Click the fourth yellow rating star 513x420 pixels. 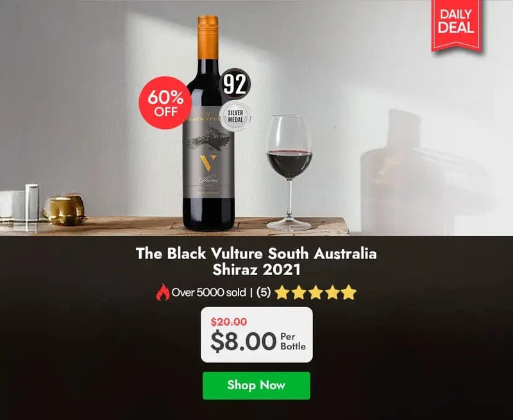[x=332, y=292]
